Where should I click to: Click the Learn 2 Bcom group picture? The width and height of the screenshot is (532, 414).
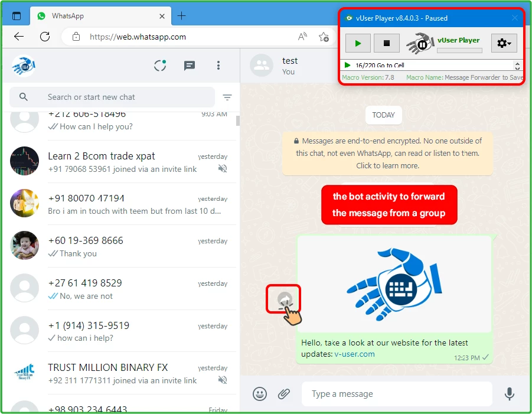click(24, 161)
